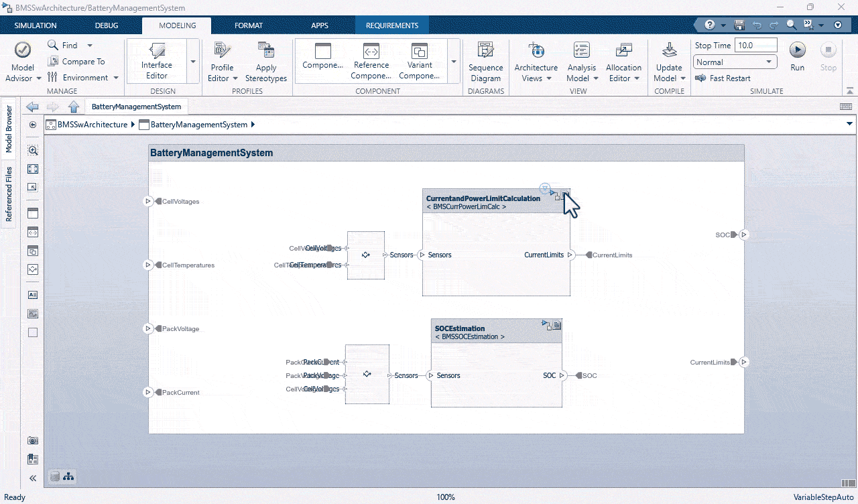Switch to the SIMULATION tab
Viewport: 858px width, 504px height.
tap(36, 25)
